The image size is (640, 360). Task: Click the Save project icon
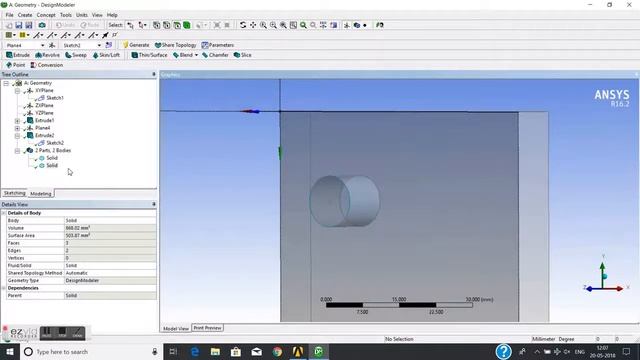tap(19, 25)
